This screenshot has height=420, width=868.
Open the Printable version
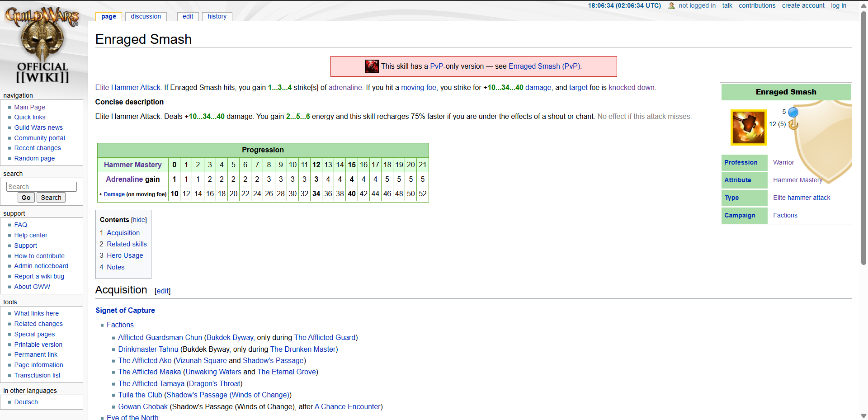pos(38,344)
